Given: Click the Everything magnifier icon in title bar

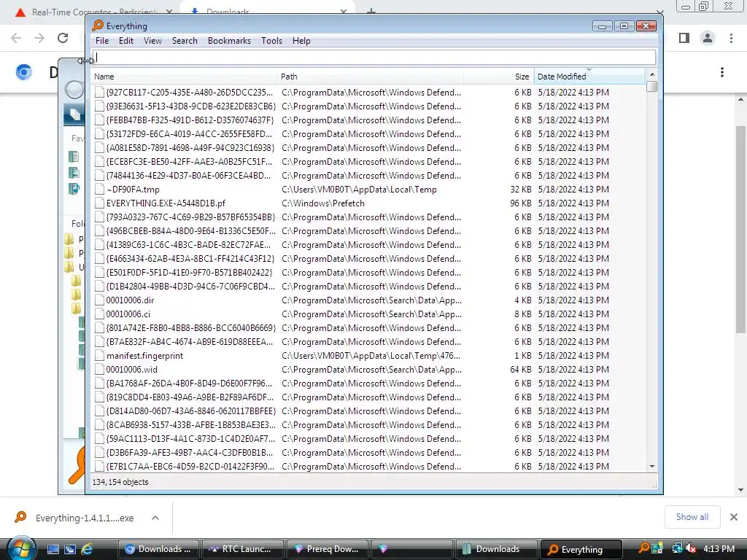Looking at the screenshot, I should click(x=98, y=26).
